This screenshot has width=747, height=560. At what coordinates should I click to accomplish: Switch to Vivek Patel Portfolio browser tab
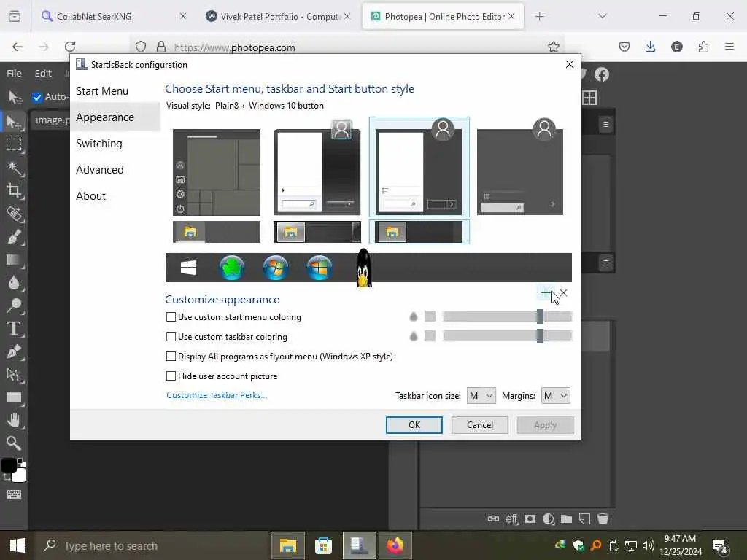pos(278,16)
